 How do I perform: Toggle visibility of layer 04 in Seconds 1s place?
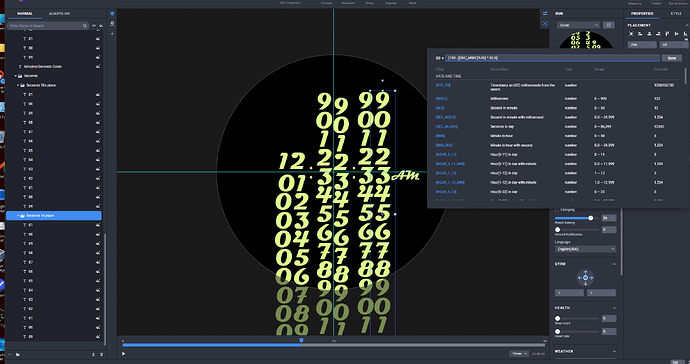pos(98,290)
